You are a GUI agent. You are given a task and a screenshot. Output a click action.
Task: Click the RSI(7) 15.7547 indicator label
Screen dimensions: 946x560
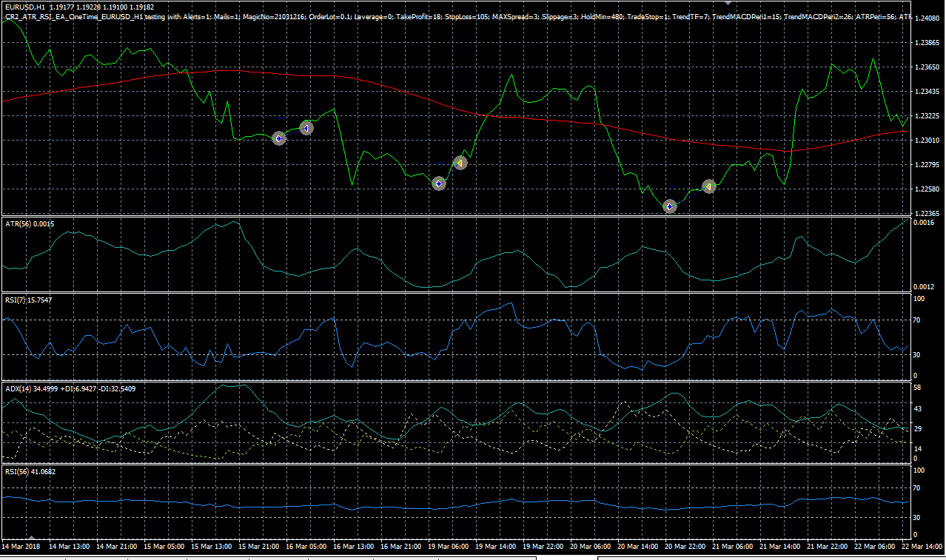[30, 300]
